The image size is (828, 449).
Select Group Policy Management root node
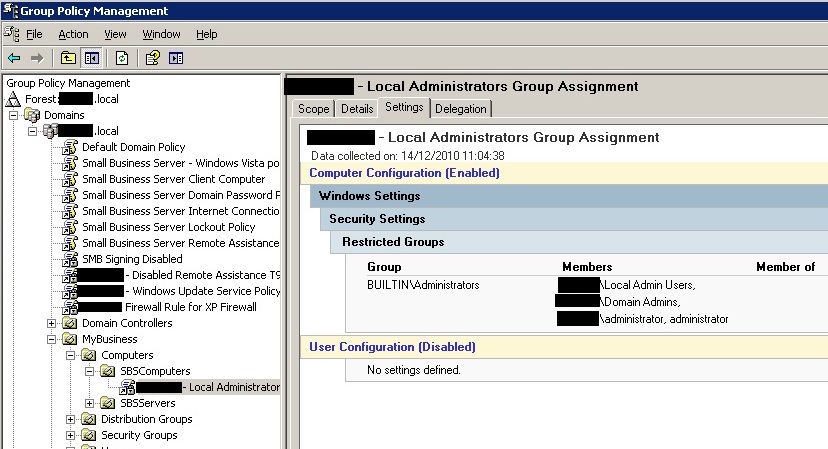(68, 83)
